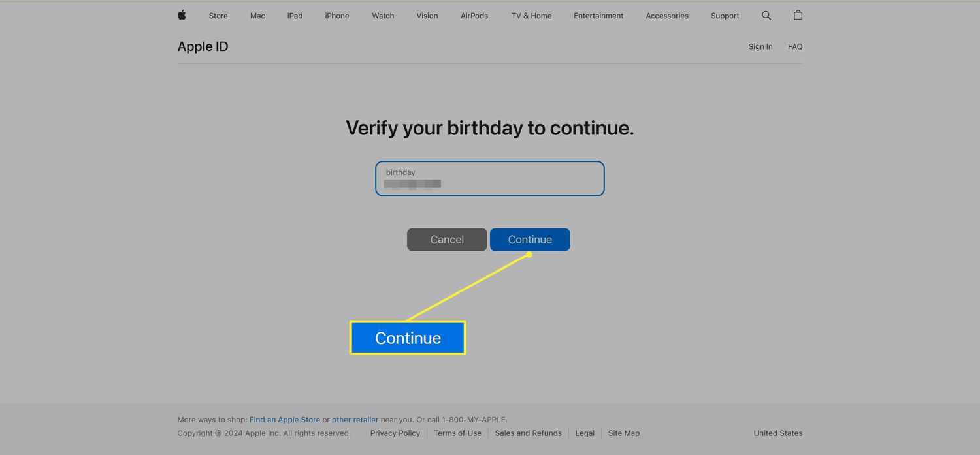
Task: Go to the iPad menu
Action: [x=295, y=16]
